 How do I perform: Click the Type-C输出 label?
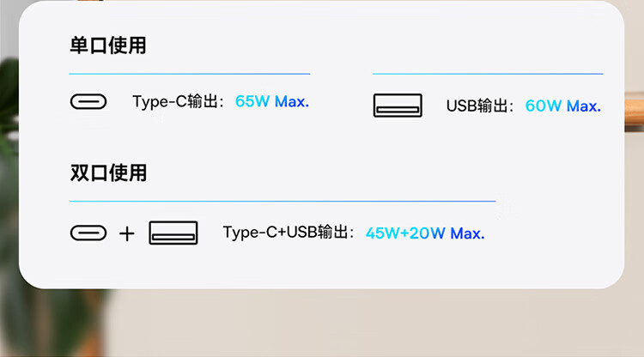(x=179, y=101)
